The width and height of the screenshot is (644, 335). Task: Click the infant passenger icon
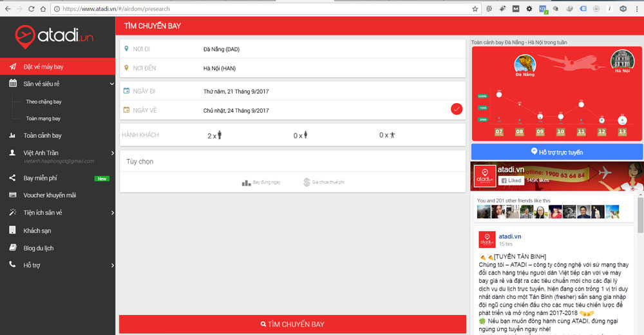(392, 135)
